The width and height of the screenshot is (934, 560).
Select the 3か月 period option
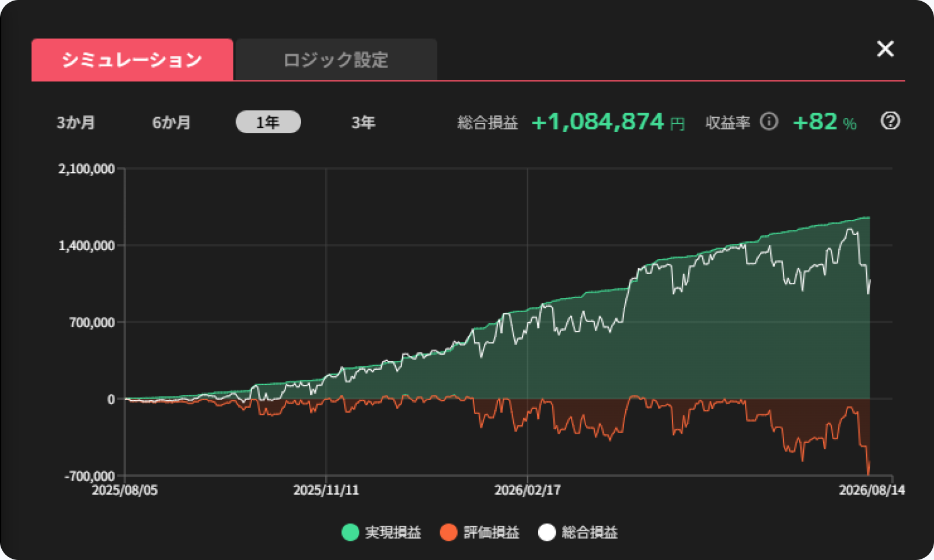tap(76, 123)
